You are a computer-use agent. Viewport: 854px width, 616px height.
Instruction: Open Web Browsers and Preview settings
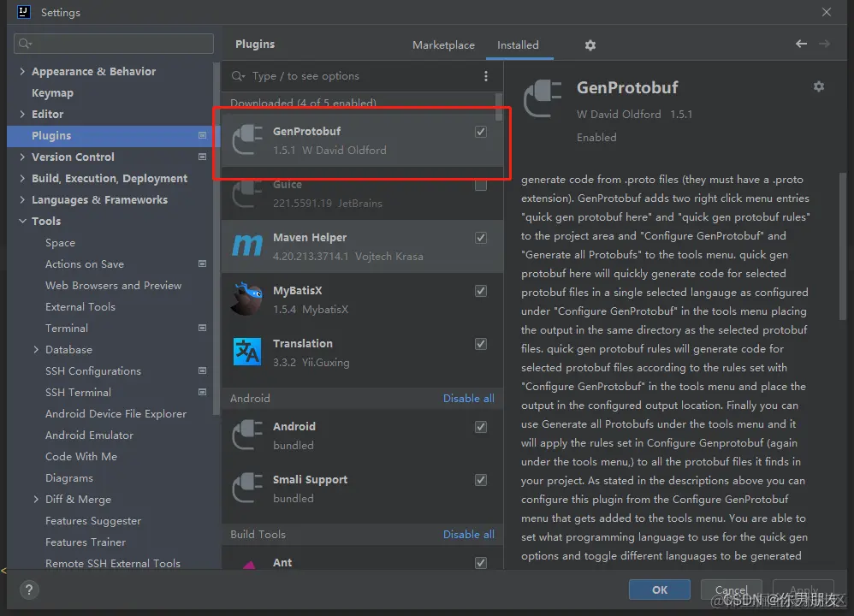coord(113,286)
